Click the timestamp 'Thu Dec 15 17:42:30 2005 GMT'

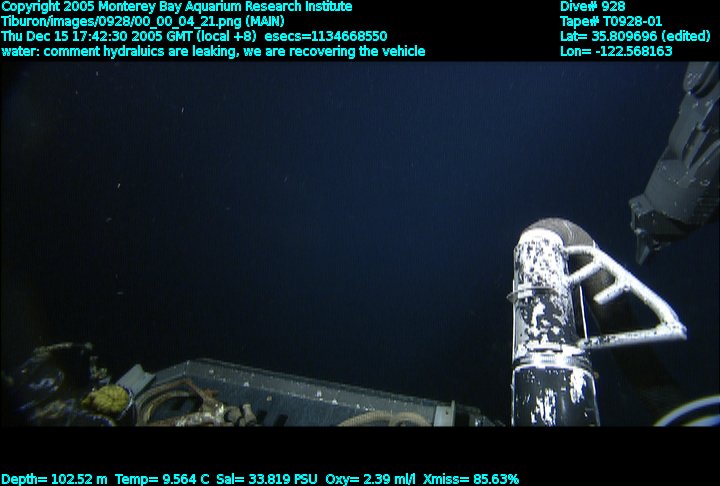coord(97,36)
